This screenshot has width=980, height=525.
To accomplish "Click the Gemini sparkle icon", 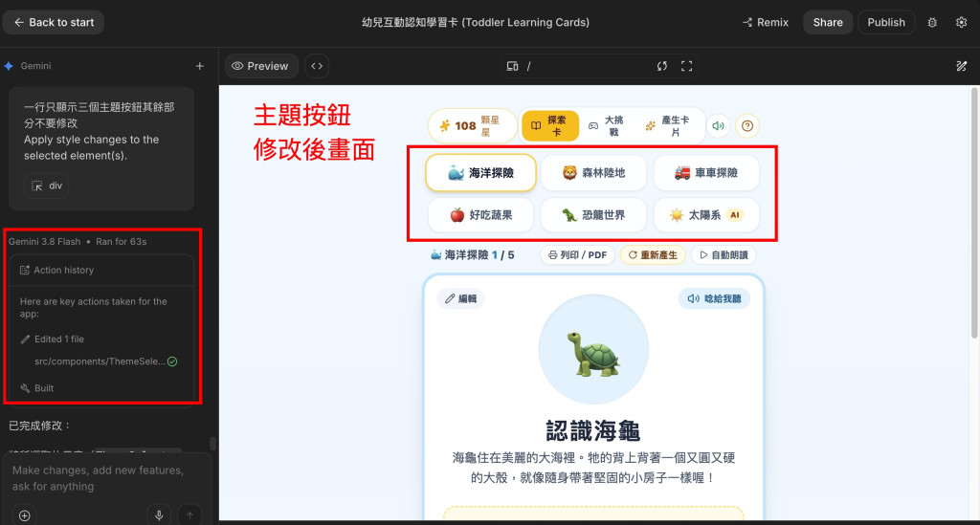I will coord(9,66).
